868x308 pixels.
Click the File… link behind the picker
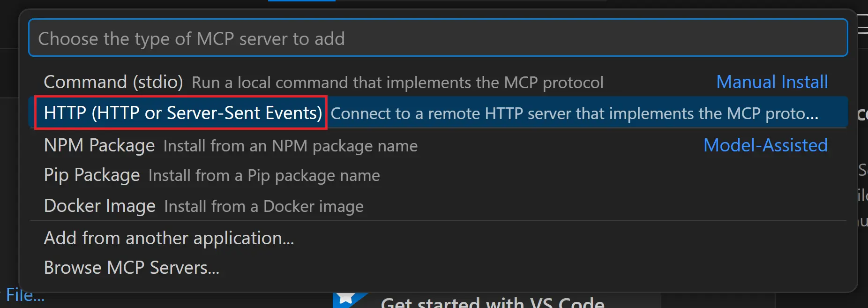24,295
